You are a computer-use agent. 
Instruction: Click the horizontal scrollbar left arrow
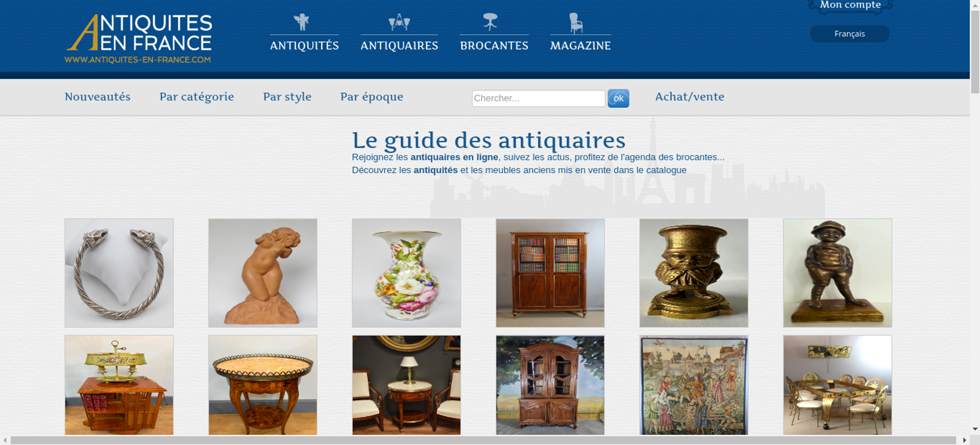(5, 440)
